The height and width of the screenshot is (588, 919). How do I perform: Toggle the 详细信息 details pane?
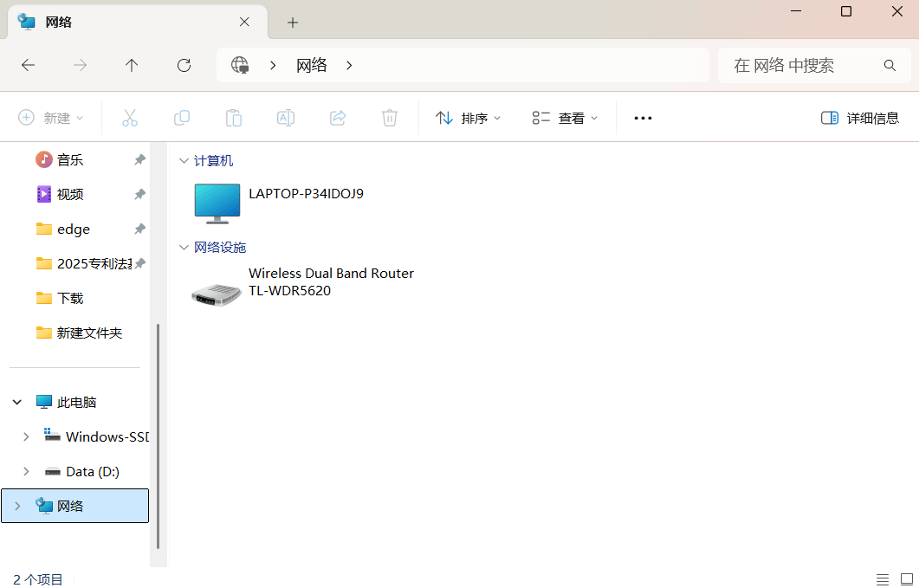tap(860, 118)
